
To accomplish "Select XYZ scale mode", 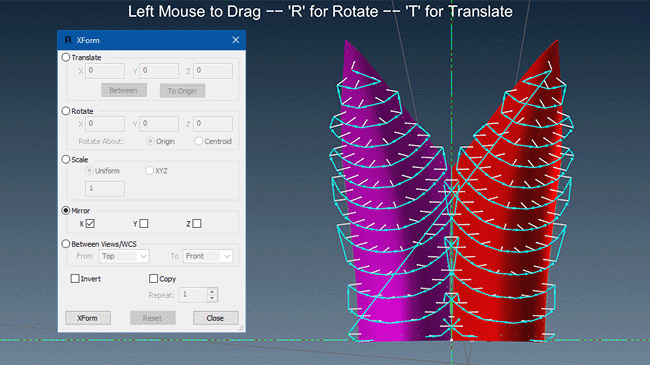I will coord(150,170).
